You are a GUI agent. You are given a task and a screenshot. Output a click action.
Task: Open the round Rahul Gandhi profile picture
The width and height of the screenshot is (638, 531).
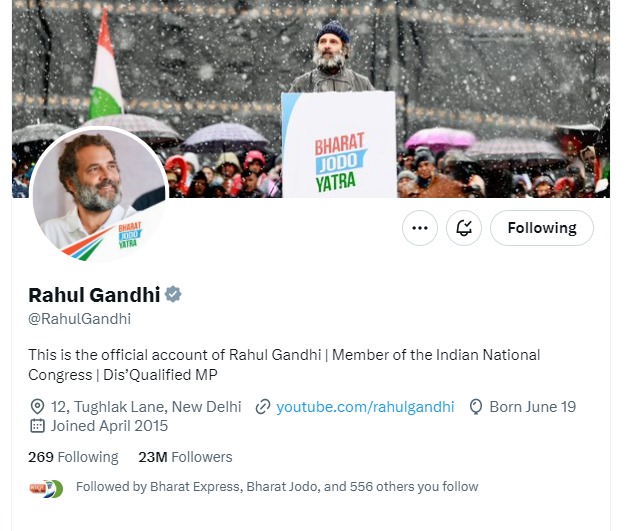click(x=99, y=194)
